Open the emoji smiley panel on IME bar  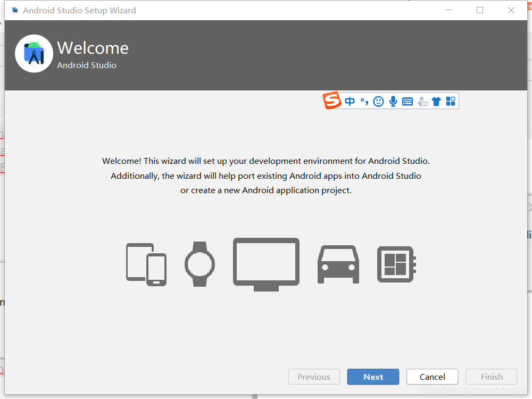click(378, 102)
